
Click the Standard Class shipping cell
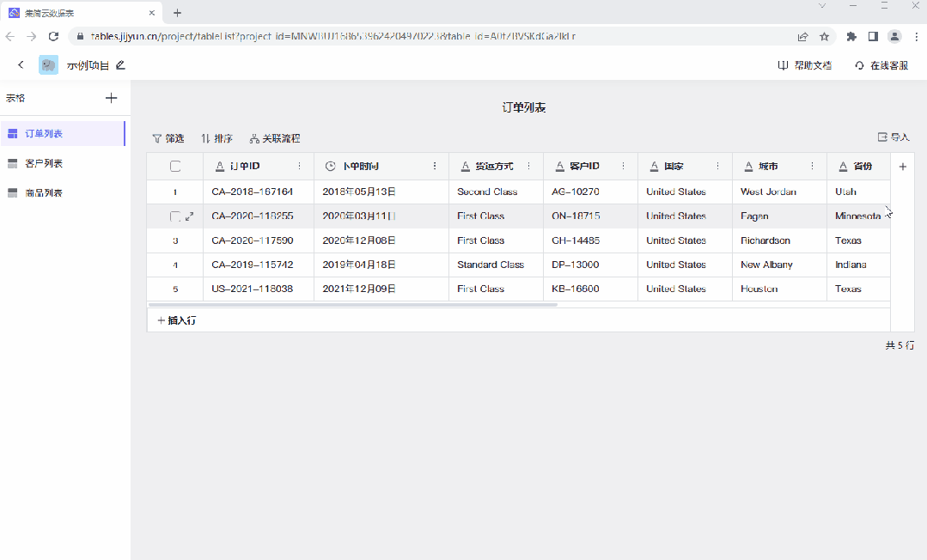tap(496, 265)
